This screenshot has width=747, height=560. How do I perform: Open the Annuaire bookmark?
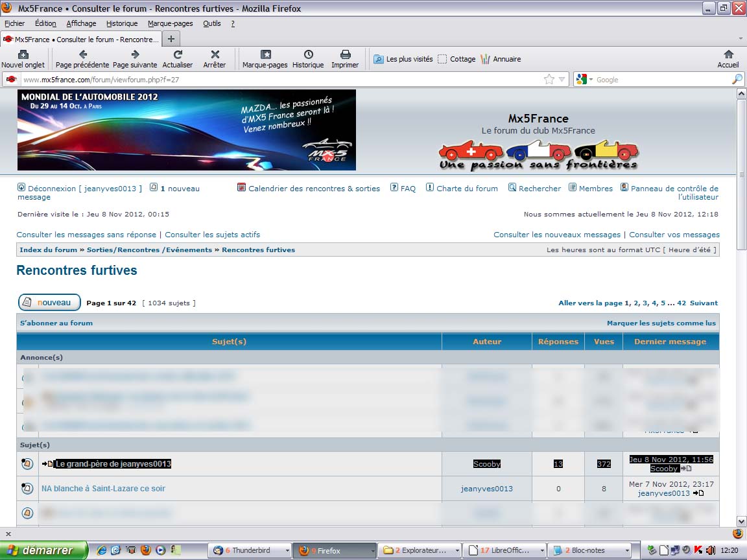(x=501, y=59)
